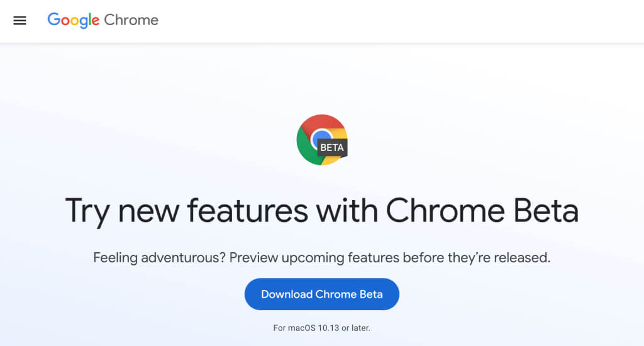Click the Google wordmark in the header

click(x=74, y=20)
